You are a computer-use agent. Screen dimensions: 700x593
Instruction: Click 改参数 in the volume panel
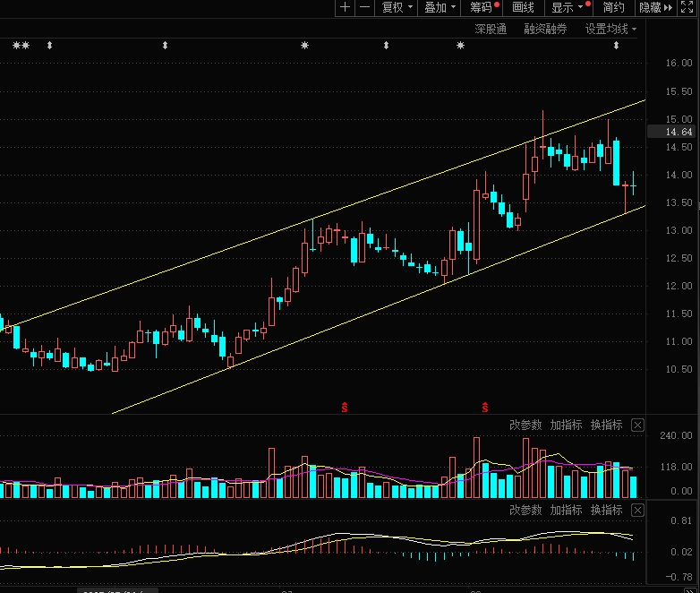pos(525,425)
